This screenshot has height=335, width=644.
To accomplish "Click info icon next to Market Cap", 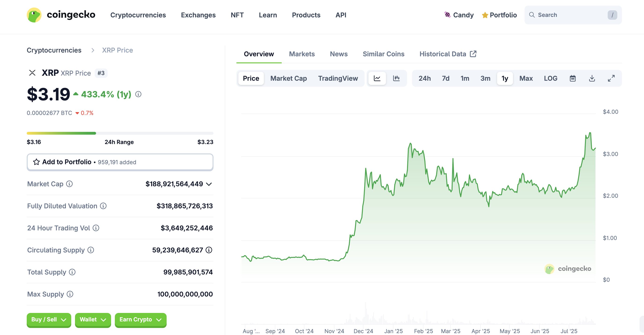I will tap(69, 184).
